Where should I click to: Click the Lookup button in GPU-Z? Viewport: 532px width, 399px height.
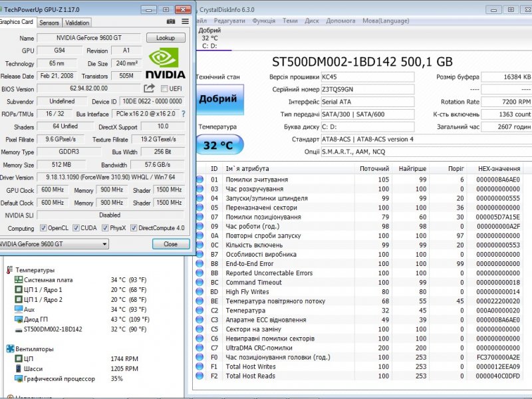165,38
